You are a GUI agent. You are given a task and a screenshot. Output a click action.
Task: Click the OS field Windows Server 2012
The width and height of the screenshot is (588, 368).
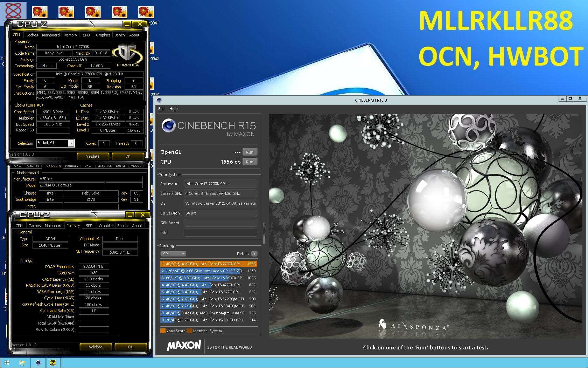click(x=220, y=203)
